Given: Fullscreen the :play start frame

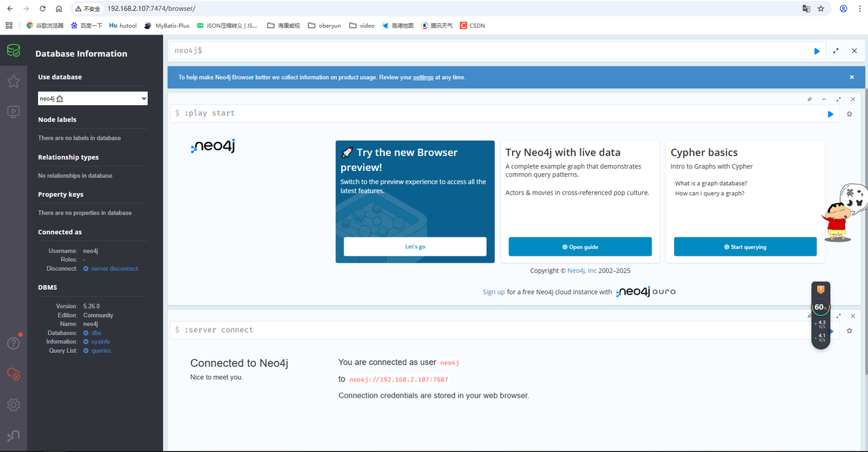Looking at the screenshot, I should [x=839, y=99].
